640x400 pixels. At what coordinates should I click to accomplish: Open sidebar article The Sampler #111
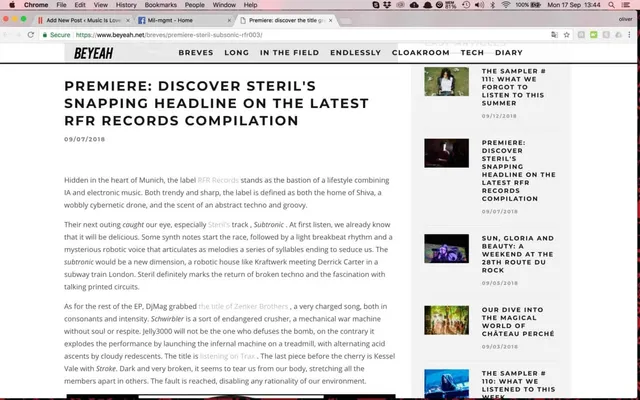coord(513,87)
